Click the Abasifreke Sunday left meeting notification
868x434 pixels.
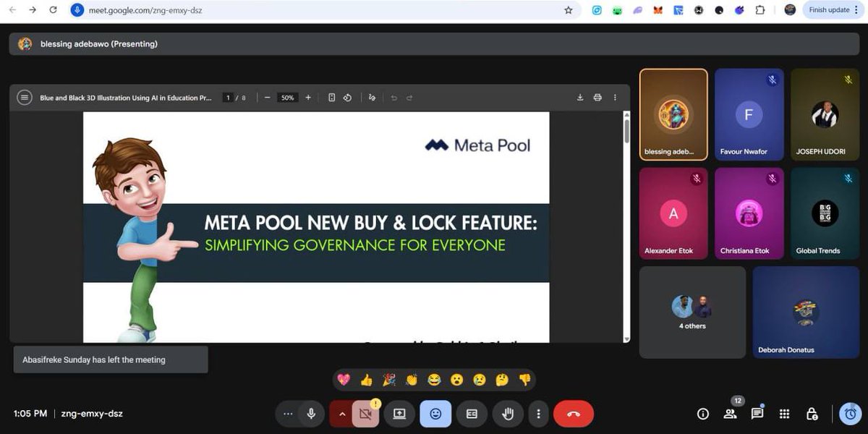pos(111,359)
